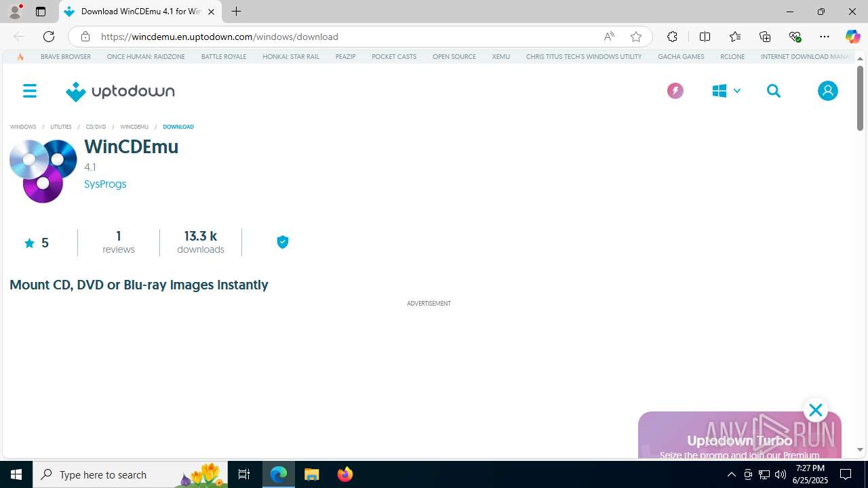
Task: Open the user account profile icon
Action: tap(827, 91)
